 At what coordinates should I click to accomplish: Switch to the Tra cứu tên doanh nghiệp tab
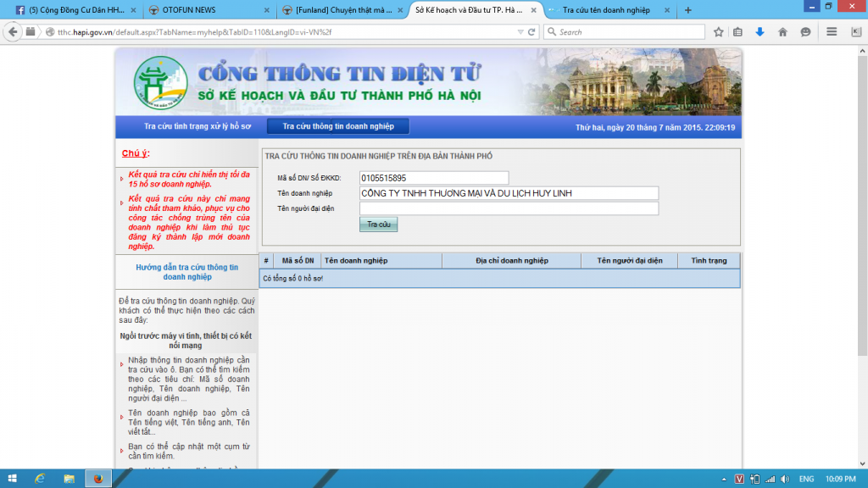(x=605, y=10)
